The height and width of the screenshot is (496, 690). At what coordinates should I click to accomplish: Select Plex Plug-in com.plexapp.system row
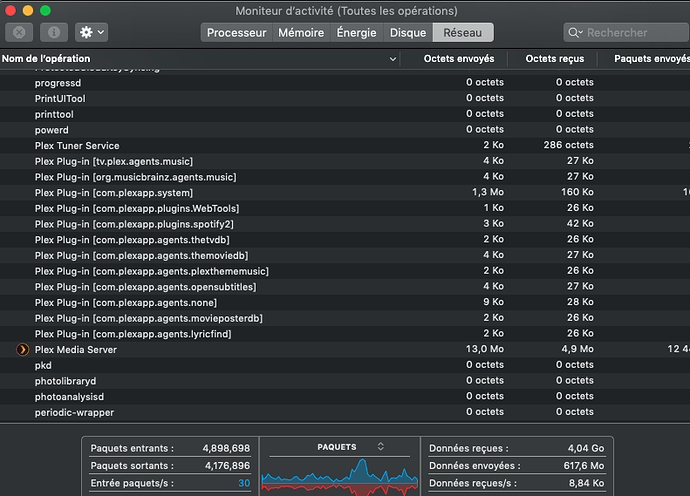pos(345,192)
